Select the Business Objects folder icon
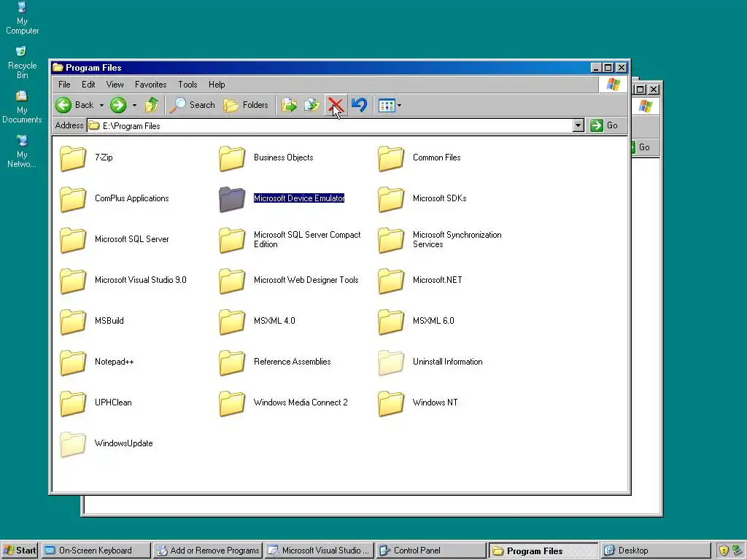Image resolution: width=747 pixels, height=560 pixels. pyautogui.click(x=232, y=158)
